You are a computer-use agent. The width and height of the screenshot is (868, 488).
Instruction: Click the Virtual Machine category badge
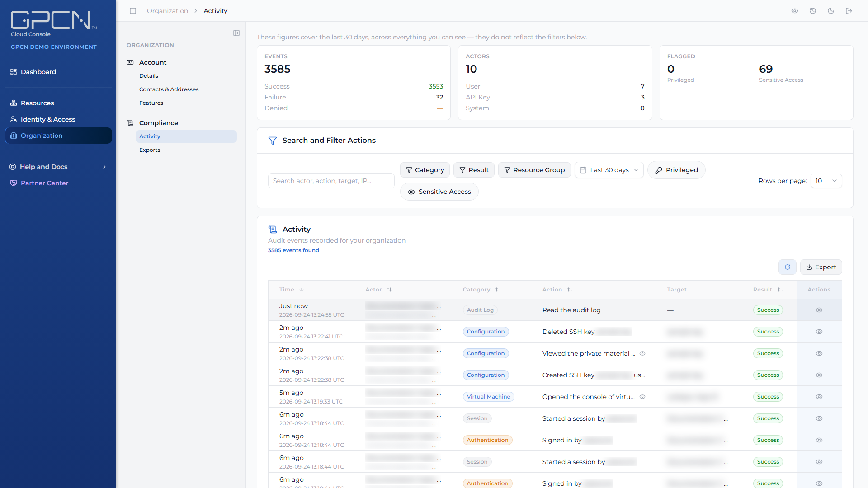coord(488,397)
